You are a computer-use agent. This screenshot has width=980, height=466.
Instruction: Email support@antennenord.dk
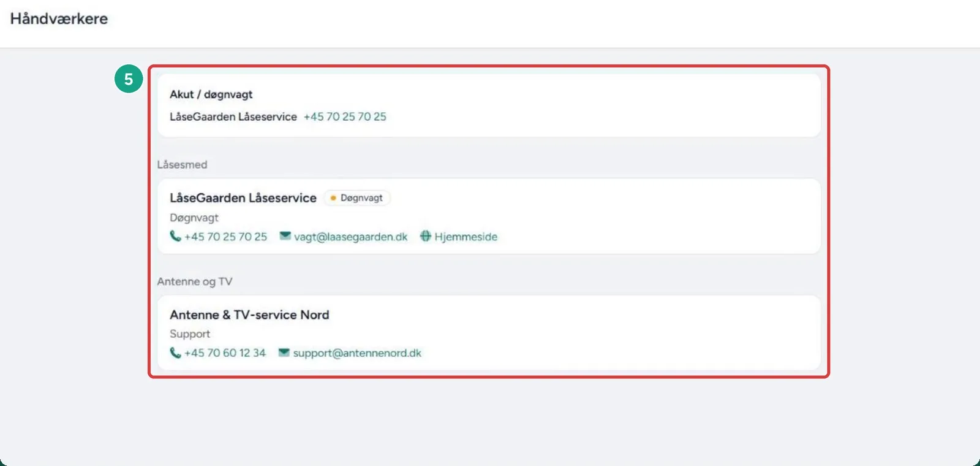pos(357,353)
